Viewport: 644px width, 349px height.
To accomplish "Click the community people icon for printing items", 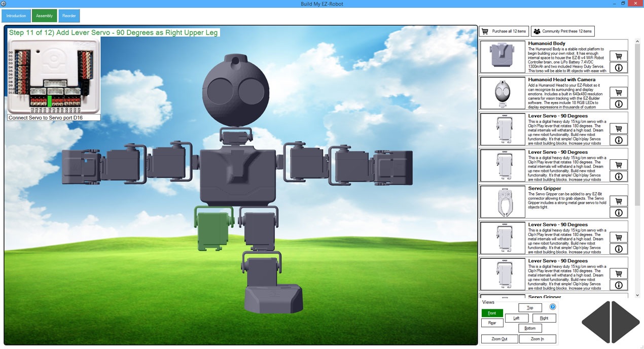I will point(536,31).
